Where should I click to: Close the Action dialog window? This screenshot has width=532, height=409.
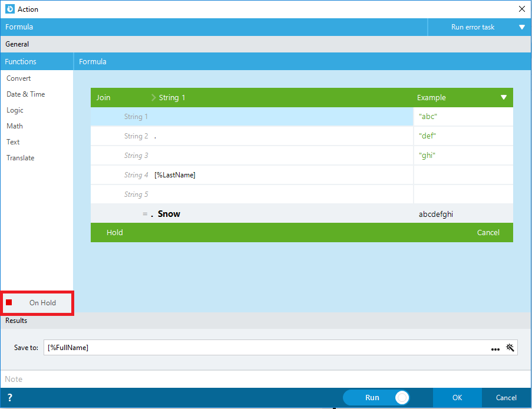pos(522,9)
